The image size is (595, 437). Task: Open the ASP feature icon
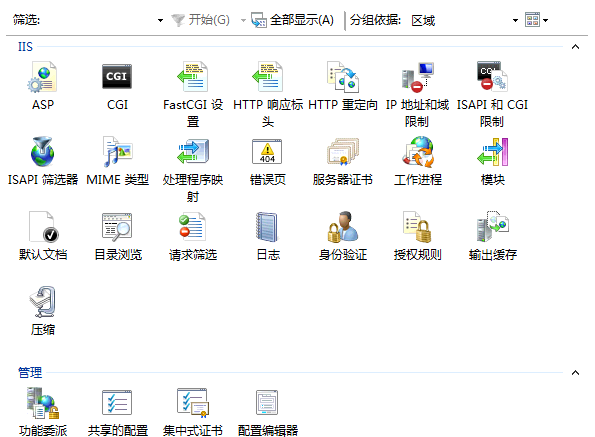tap(42, 77)
